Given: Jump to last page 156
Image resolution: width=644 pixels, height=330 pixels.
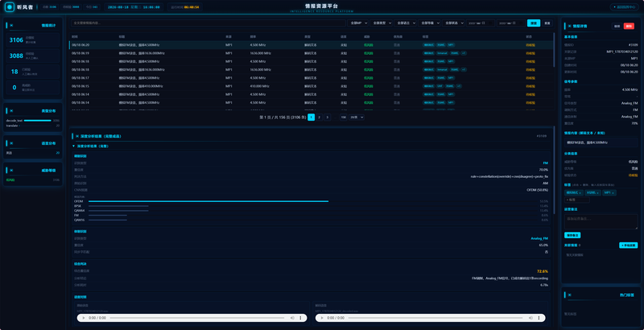Looking at the screenshot, I should point(344,118).
